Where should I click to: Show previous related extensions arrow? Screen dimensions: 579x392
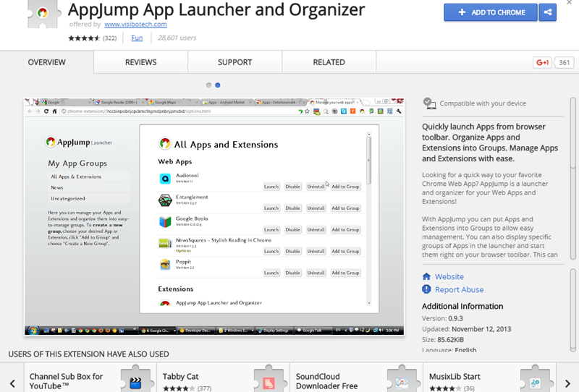pos(12,383)
